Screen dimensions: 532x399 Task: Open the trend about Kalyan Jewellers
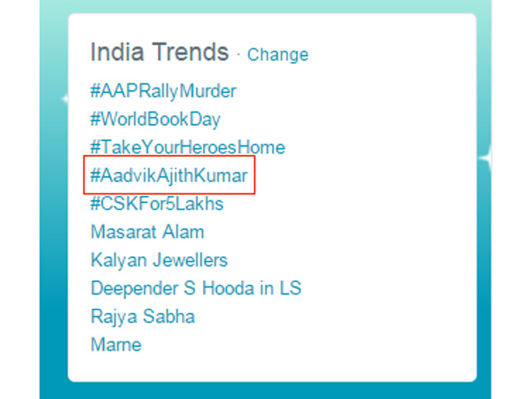(x=159, y=261)
